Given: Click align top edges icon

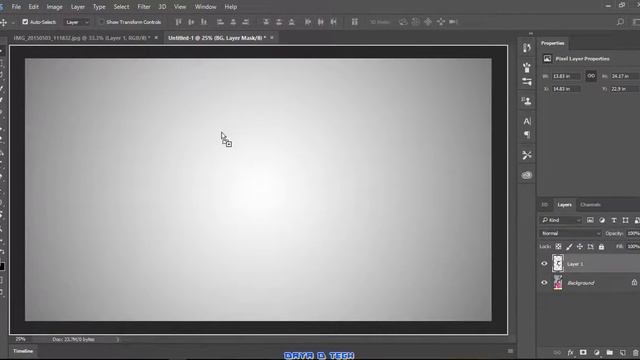Looking at the screenshot, I should click(x=179, y=22).
